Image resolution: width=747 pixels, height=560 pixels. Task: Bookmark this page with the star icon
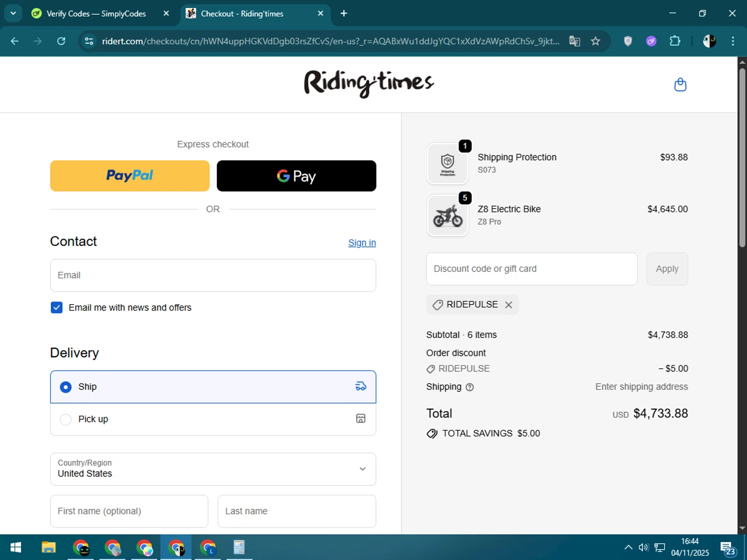click(595, 41)
